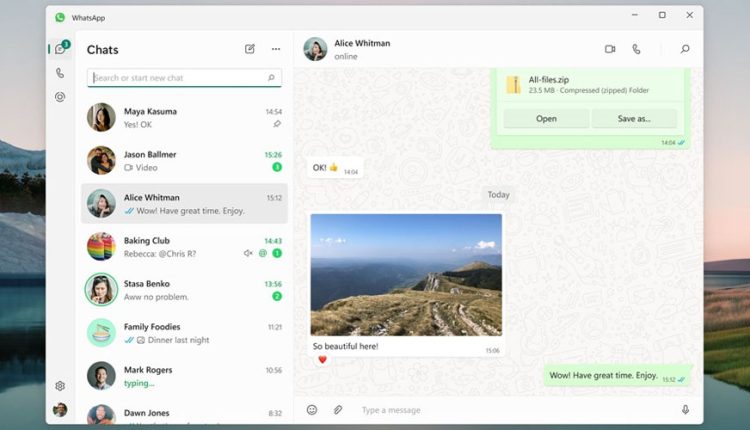Click the 'typing...' status under Mark Rogers
Screen dimensions: 750x430
click(x=139, y=383)
